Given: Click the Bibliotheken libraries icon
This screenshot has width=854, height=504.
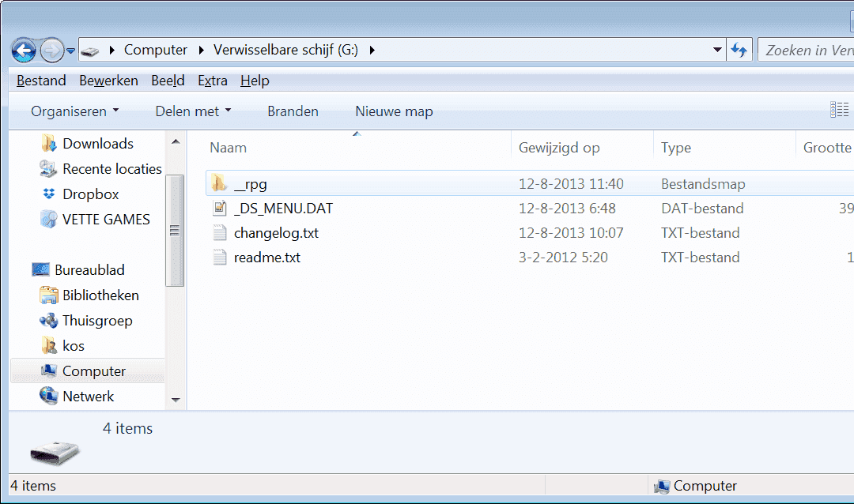Looking at the screenshot, I should click(x=49, y=295).
